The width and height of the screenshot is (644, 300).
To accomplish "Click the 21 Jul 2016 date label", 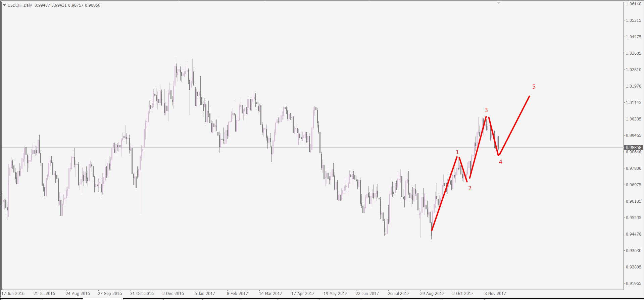I will click(x=44, y=294).
